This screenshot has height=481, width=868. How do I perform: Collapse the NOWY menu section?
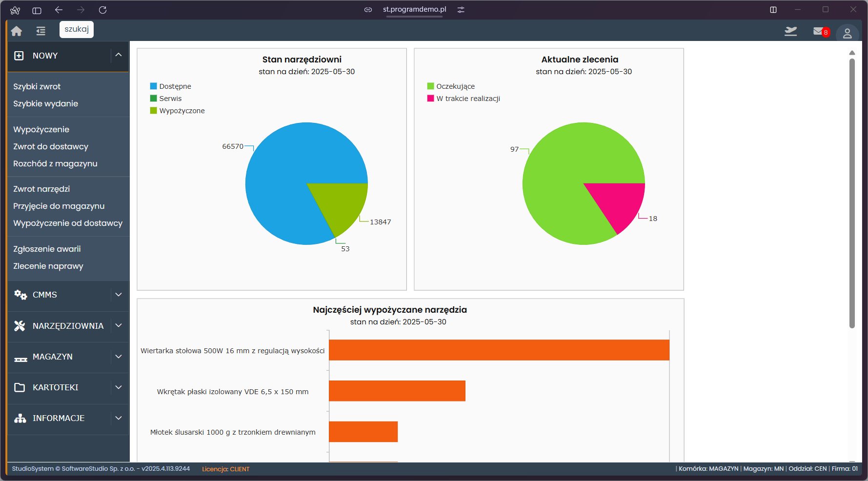pos(118,55)
